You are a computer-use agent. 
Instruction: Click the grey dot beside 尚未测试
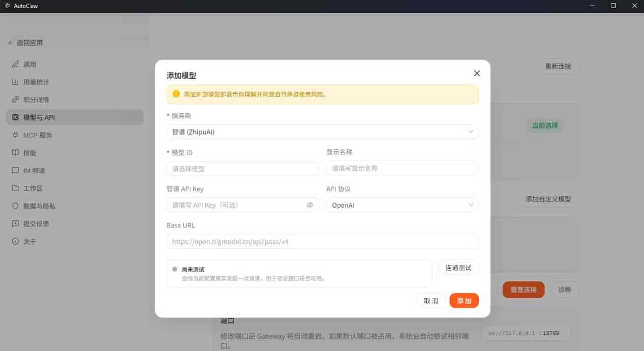pos(175,269)
